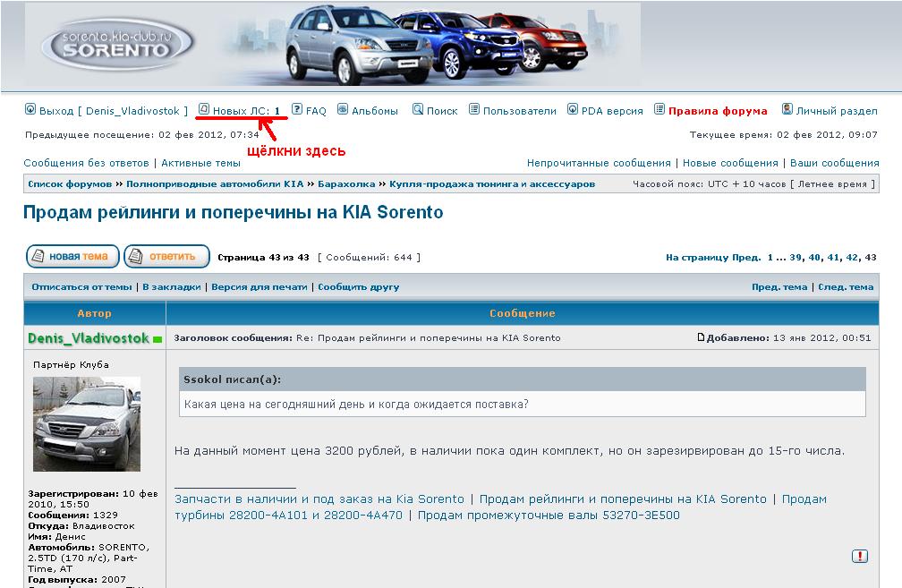Report post using red exclamation icon

tap(860, 556)
